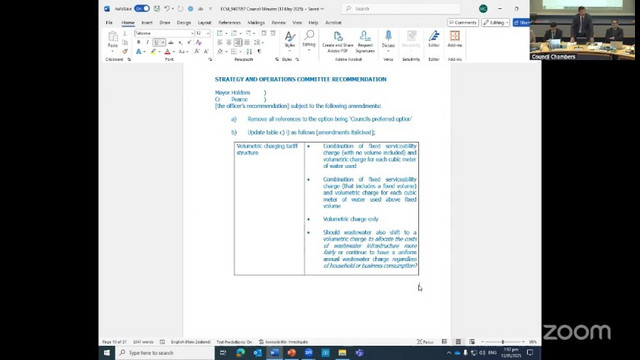Screen dimensions: 640x360
Task: Click the show paragraph marks icon
Action: (x=259, y=51)
